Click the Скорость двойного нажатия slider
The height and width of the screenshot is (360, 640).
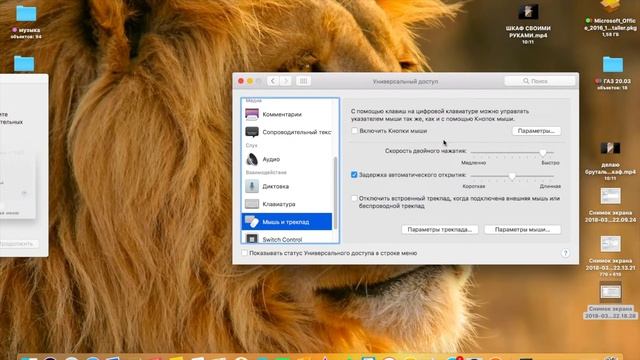(512, 152)
